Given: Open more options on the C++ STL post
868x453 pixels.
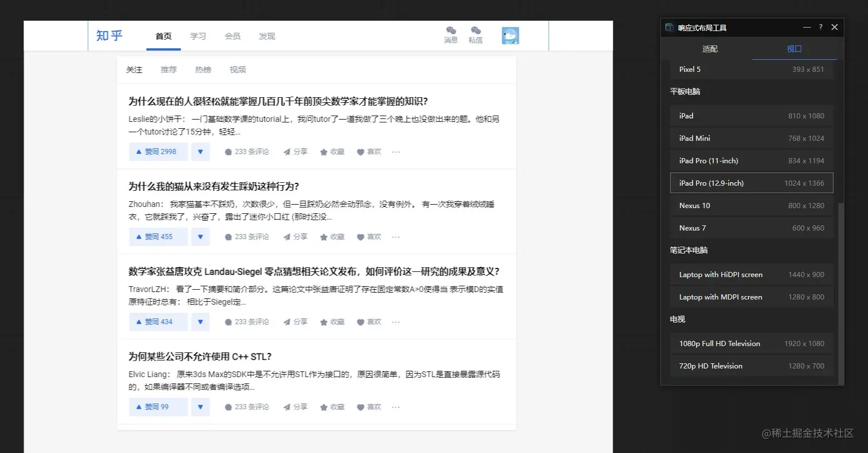Looking at the screenshot, I should click(x=396, y=407).
